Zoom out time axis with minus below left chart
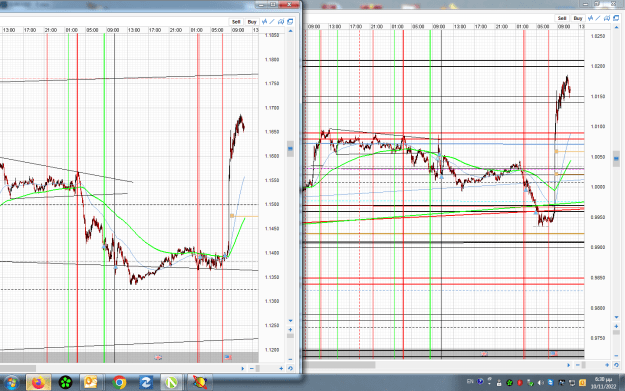The width and height of the screenshot is (625, 391). coord(252,369)
